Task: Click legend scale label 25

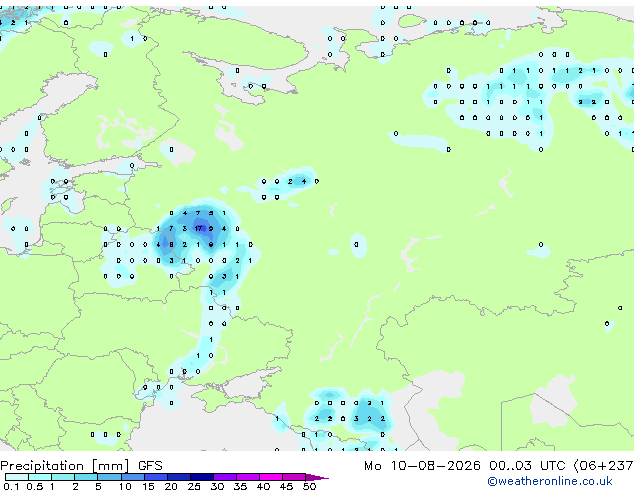Action: click(x=194, y=486)
